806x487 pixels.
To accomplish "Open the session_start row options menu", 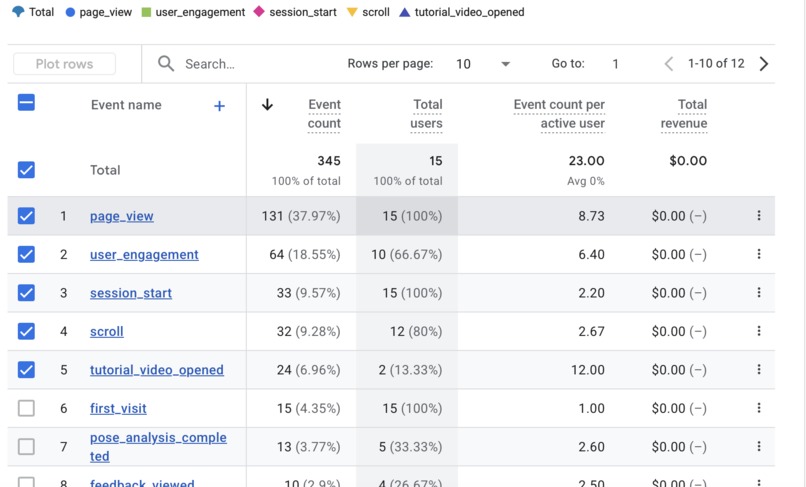I will pyautogui.click(x=759, y=293).
